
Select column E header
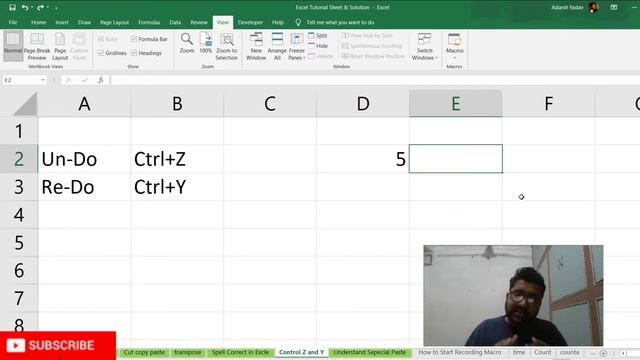456,104
